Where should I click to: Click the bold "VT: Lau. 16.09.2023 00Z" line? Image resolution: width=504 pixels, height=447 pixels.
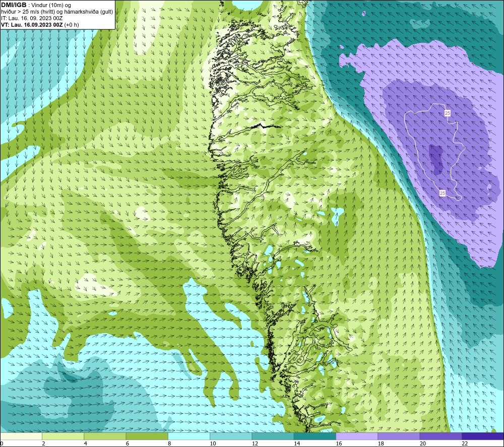[32, 25]
